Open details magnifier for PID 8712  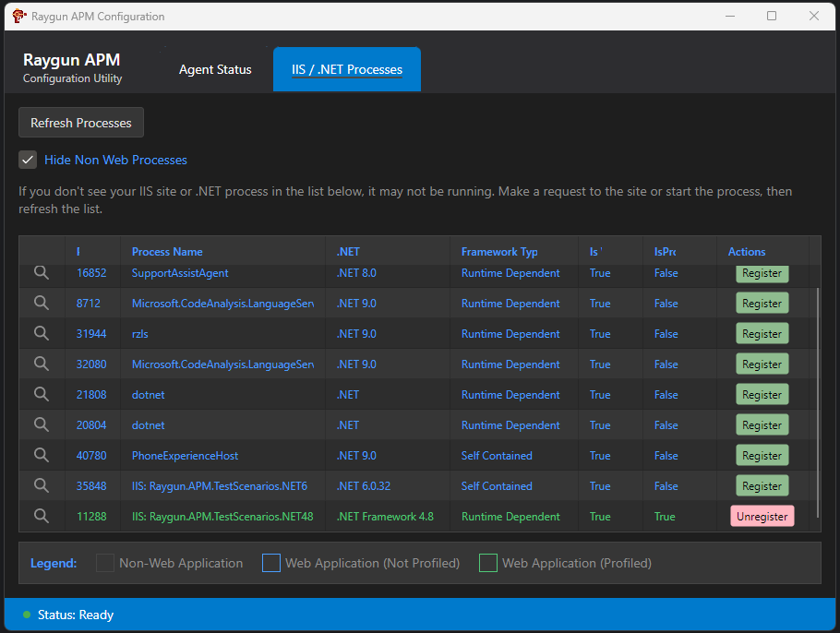pos(42,303)
